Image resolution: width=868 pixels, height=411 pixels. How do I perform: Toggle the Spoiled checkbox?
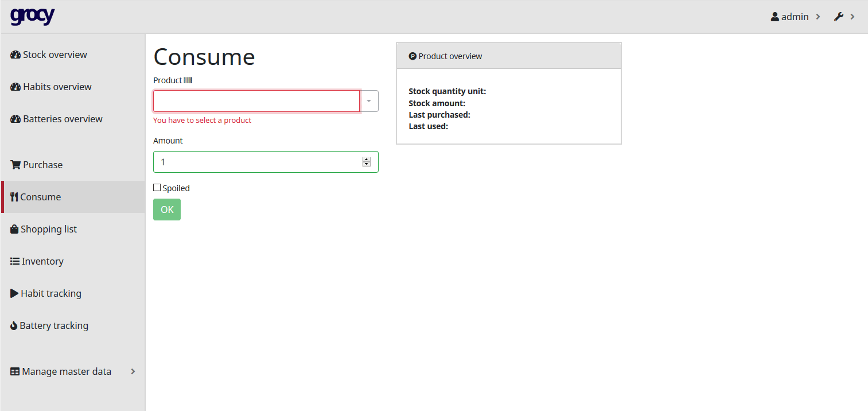click(x=157, y=188)
